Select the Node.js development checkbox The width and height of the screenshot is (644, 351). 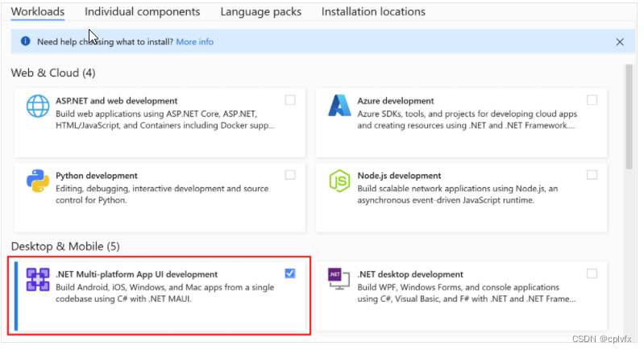[592, 174]
